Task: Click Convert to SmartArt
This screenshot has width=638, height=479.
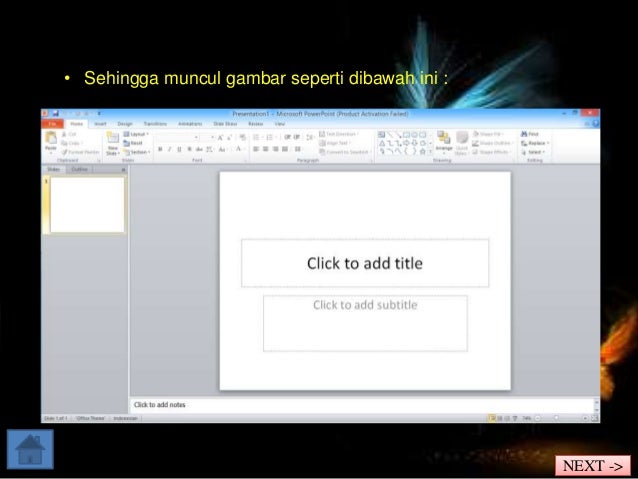Action: 345,152
